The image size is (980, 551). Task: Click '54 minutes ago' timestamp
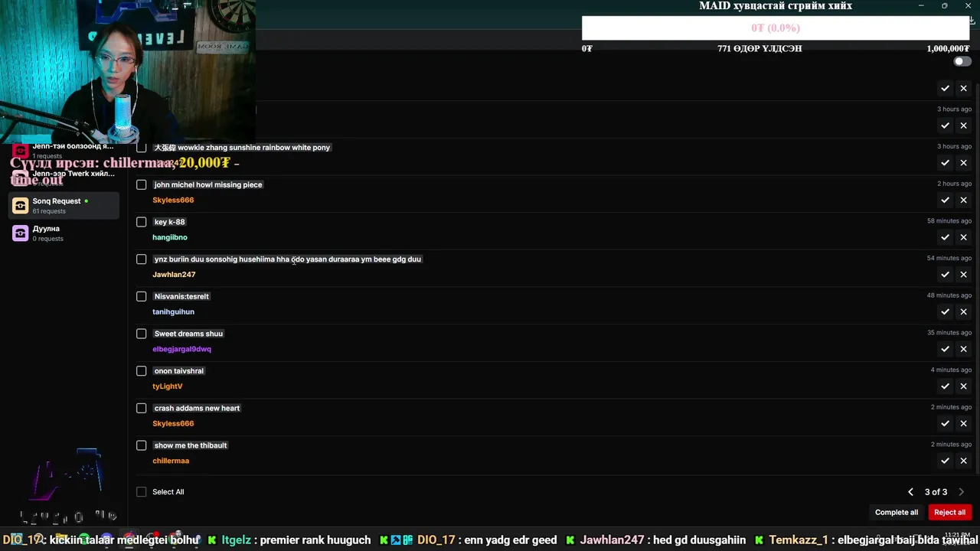(x=949, y=259)
